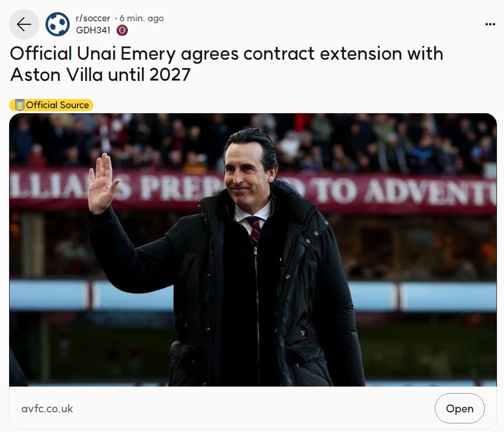504x432 pixels.
Task: Open GDH341's user profile
Action: pyautogui.click(x=93, y=30)
